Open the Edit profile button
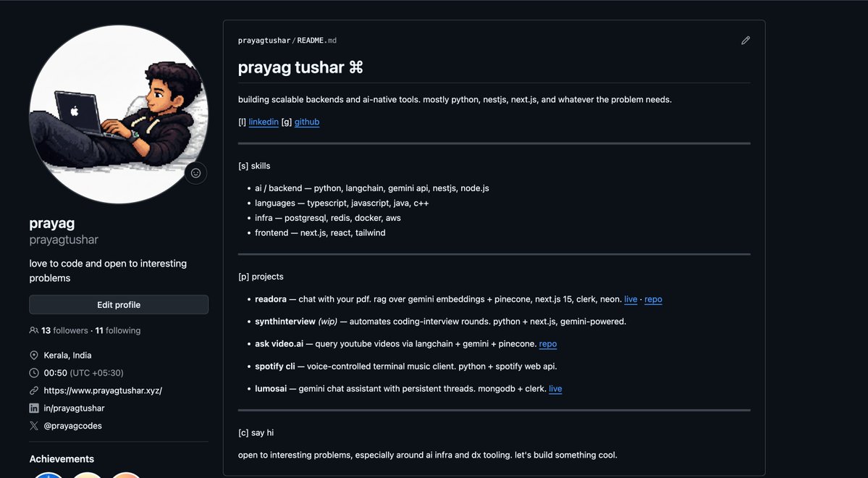868x478 pixels. (119, 305)
